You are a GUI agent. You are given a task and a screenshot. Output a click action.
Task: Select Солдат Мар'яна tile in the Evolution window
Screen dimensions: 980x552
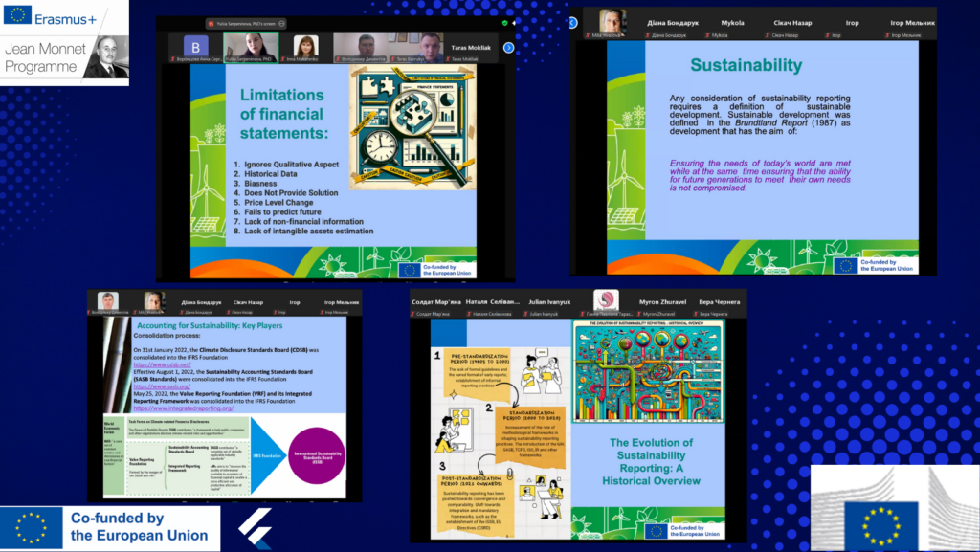[437, 303]
